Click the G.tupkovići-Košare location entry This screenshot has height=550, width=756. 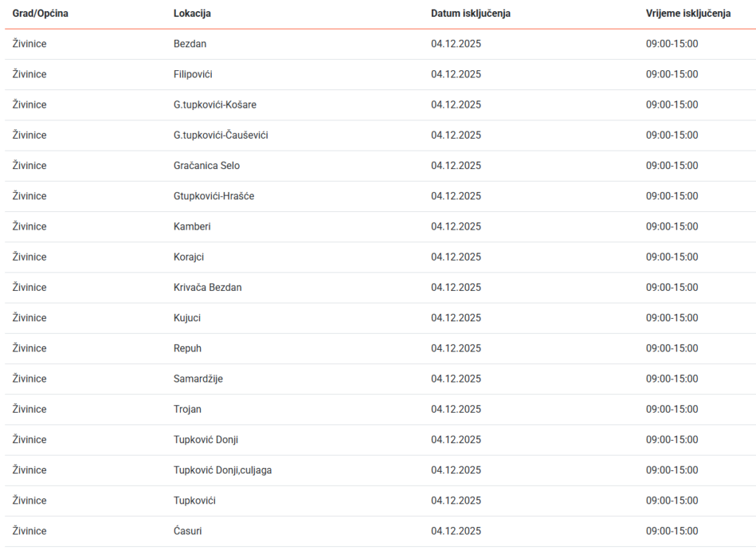tap(215, 105)
